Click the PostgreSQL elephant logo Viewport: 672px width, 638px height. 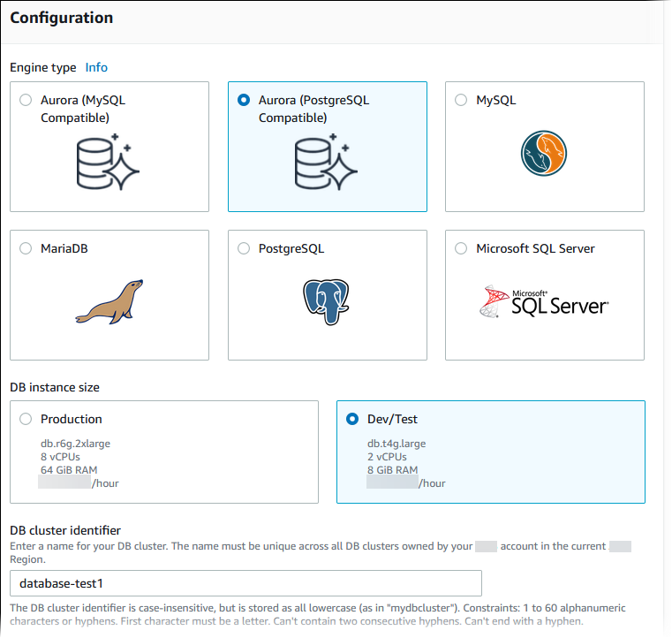coord(327,302)
